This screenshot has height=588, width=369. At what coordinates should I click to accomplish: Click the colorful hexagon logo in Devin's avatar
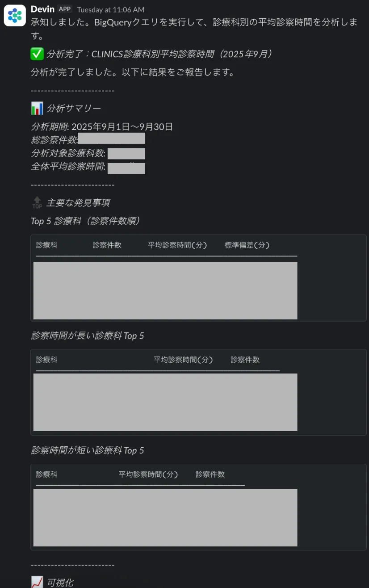[15, 15]
